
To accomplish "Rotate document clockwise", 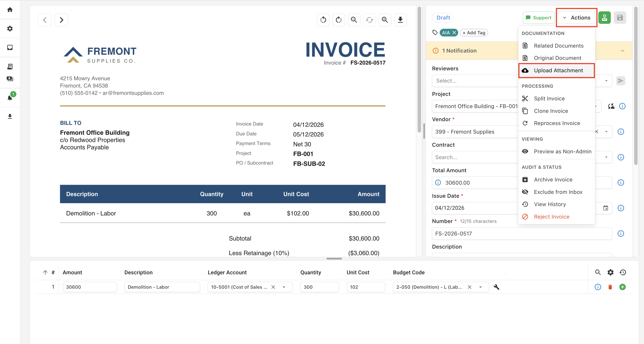I will (339, 20).
